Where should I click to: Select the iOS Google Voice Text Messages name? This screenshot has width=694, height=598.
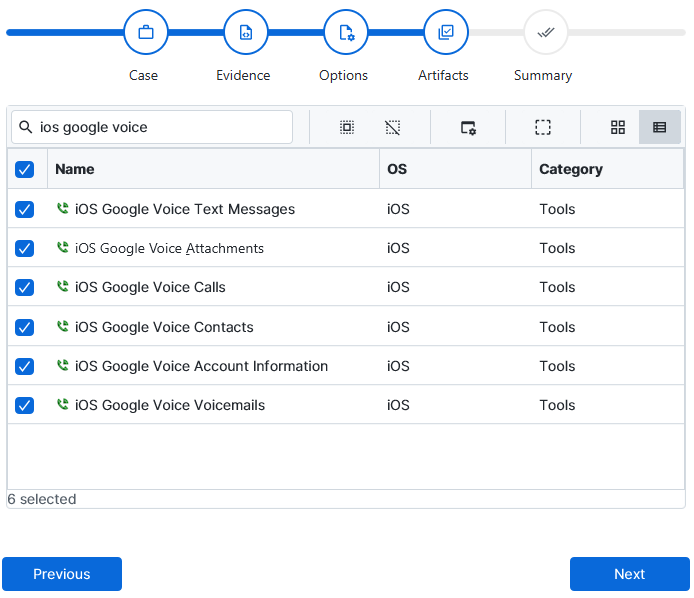[185, 209]
